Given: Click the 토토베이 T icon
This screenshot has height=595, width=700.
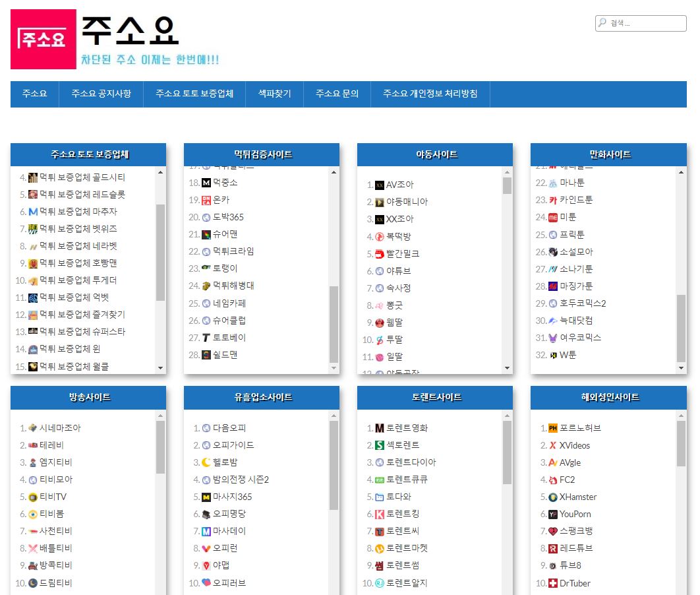Looking at the screenshot, I should pos(206,338).
